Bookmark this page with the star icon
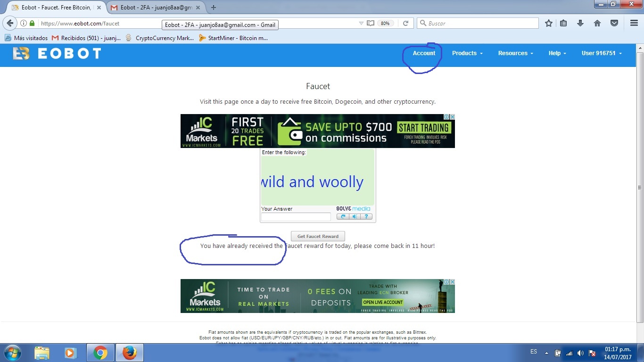644x362 pixels. [x=548, y=23]
